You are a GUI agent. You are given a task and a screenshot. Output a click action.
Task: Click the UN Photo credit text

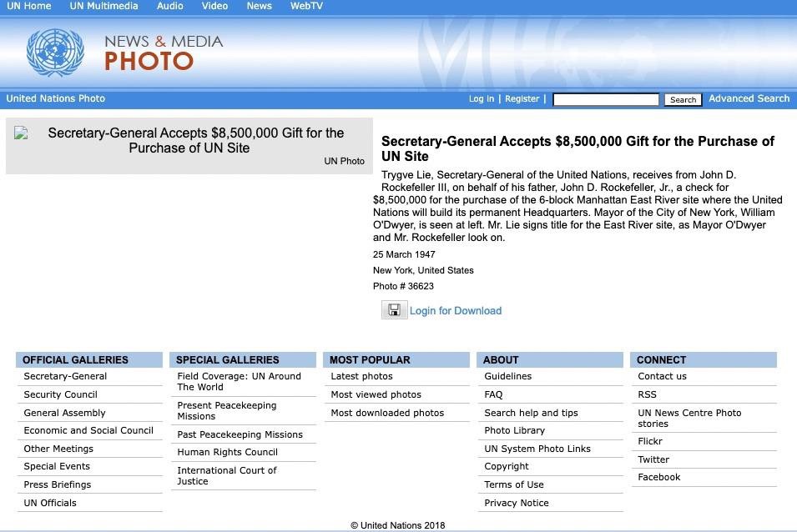[344, 161]
